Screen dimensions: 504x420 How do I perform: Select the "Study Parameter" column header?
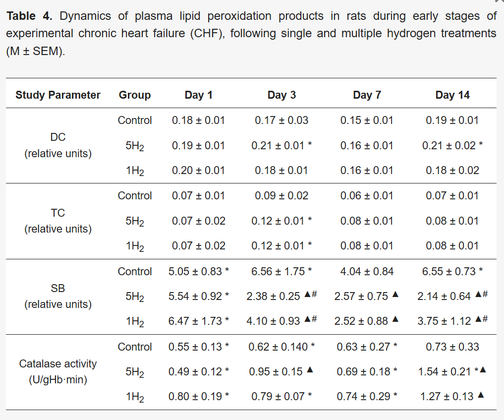click(58, 95)
